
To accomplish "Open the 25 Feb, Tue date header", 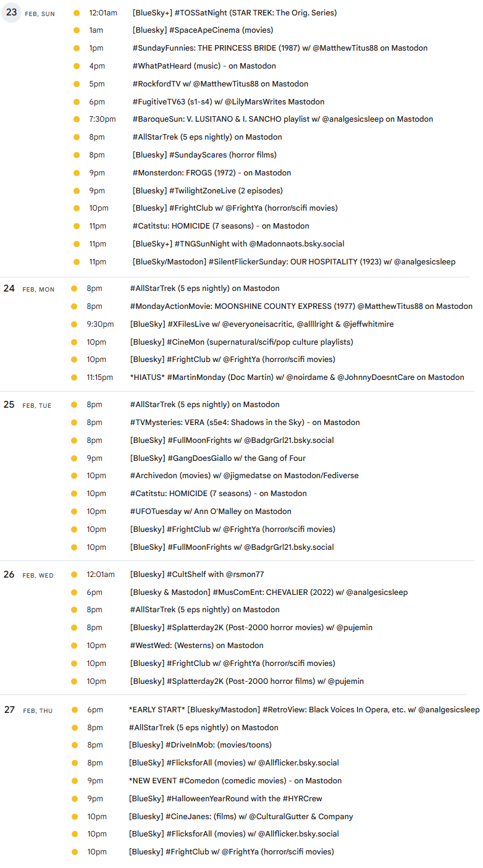I will point(27,405).
